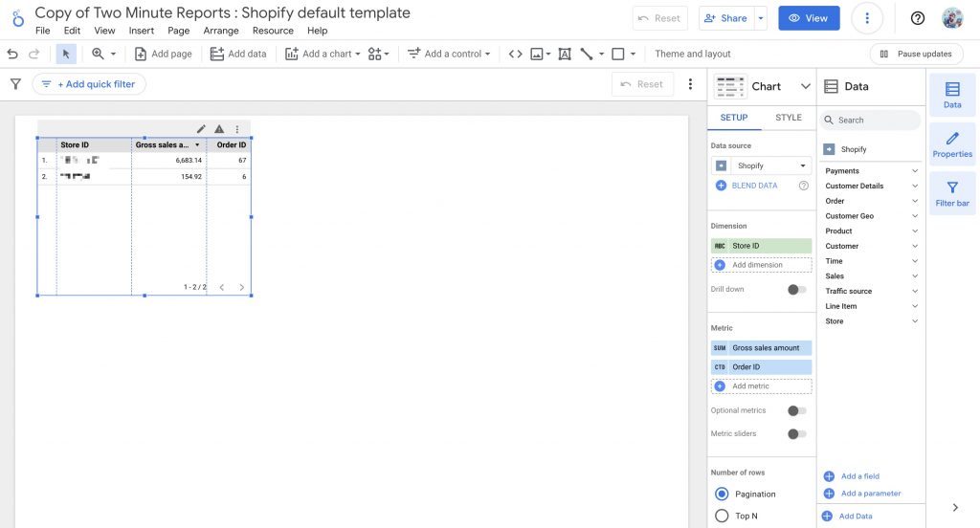Select the Top N radio button
980x528 pixels.
click(x=723, y=516)
